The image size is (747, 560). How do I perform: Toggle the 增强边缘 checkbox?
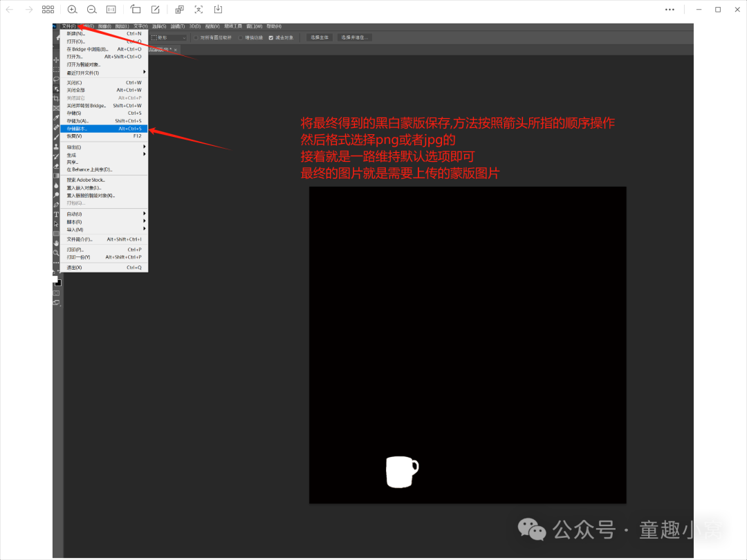[x=241, y=37]
